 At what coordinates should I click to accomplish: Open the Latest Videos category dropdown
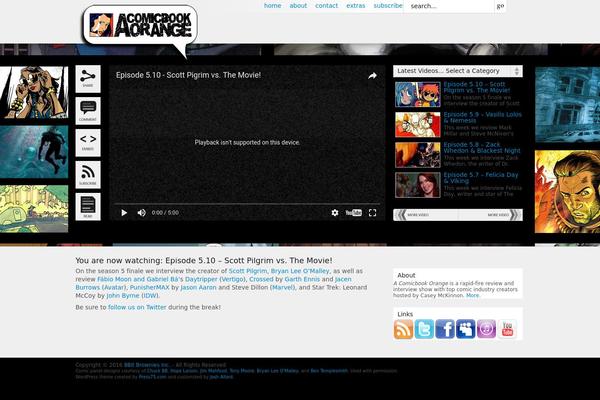[458, 71]
